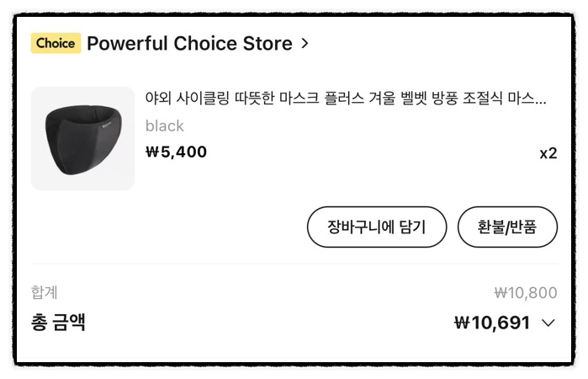Click the ₩10,691 total amount
The image size is (588, 379).
pos(492,323)
